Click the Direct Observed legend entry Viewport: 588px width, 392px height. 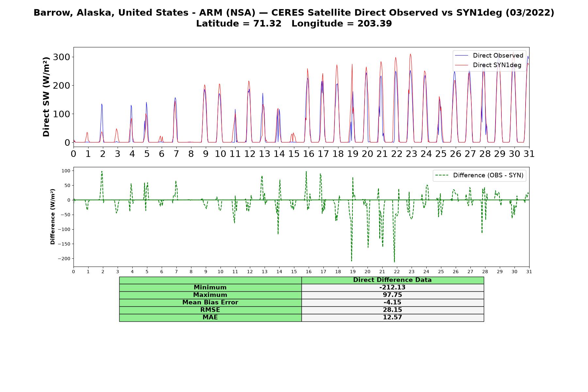(489, 56)
